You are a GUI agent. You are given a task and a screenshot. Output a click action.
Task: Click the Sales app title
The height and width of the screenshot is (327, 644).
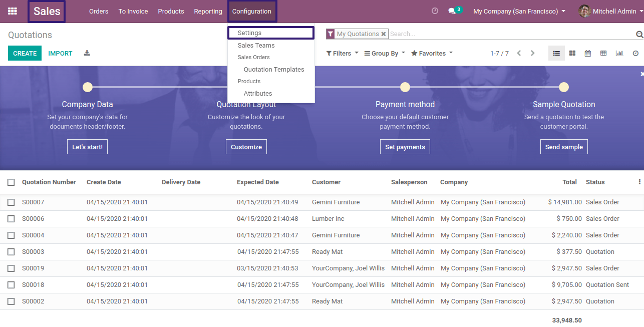click(47, 11)
